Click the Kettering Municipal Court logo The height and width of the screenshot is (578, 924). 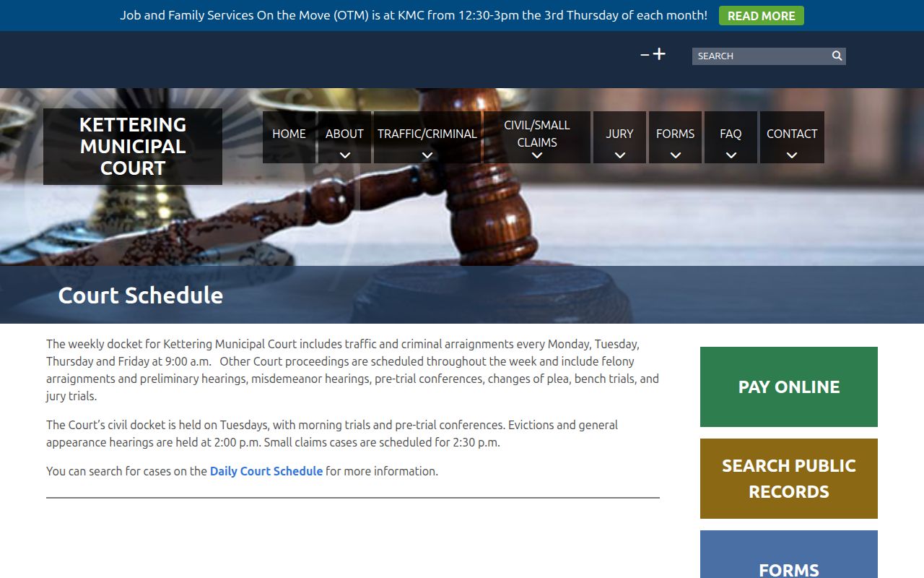tap(133, 147)
